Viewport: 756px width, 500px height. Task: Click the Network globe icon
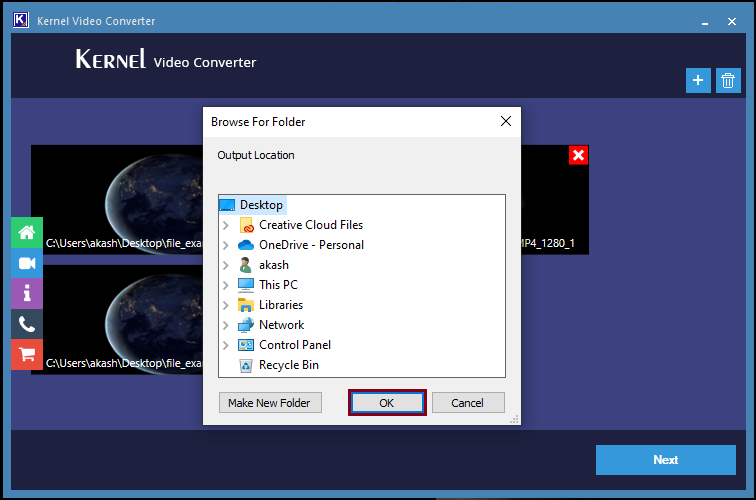point(246,325)
